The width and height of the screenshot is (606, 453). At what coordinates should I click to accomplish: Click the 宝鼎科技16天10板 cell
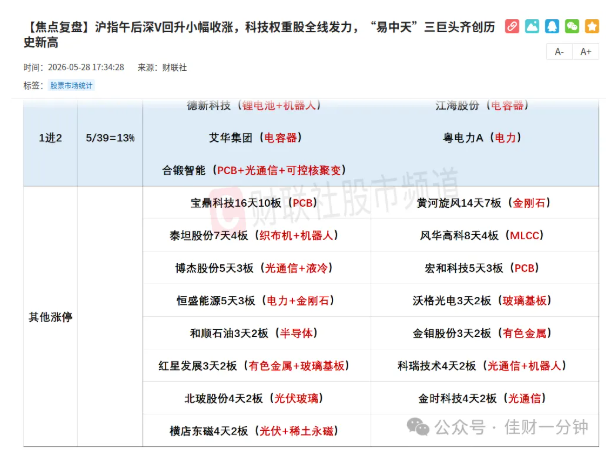(x=257, y=203)
